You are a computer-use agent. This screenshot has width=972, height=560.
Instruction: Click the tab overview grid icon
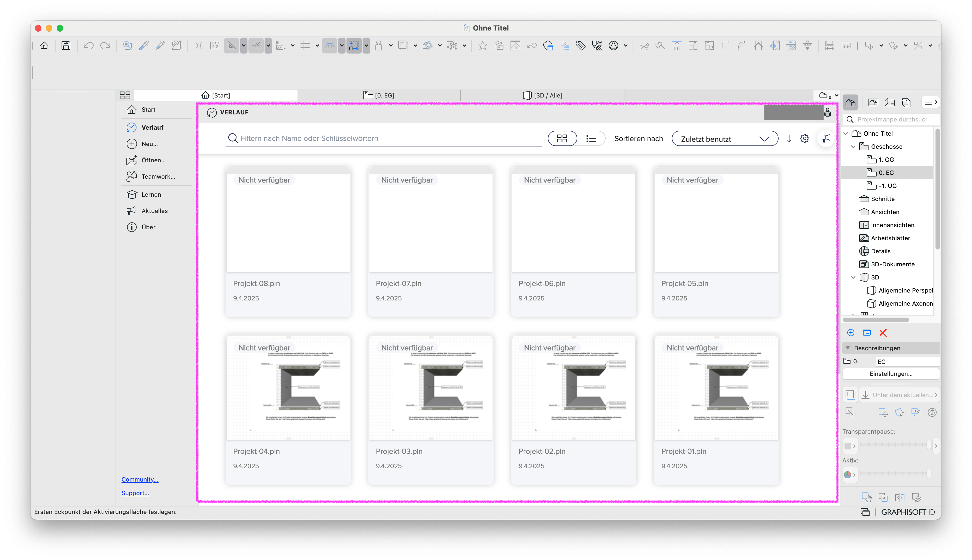tap(125, 95)
